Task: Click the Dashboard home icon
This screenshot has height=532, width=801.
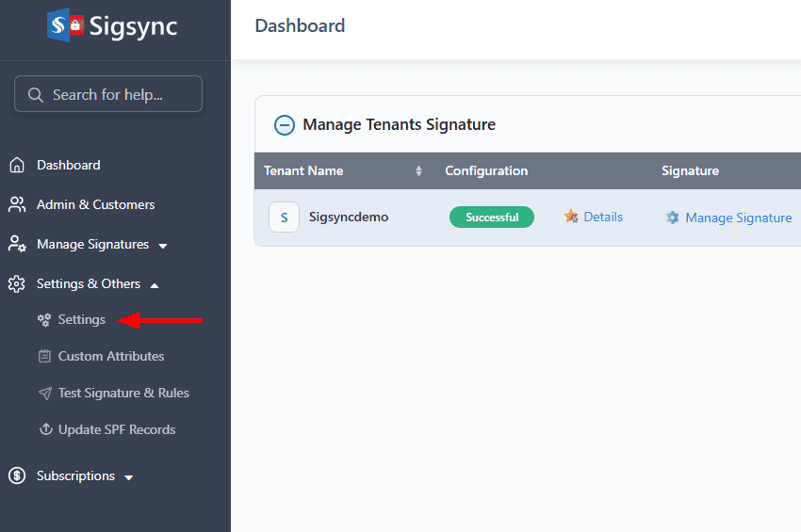Action: pos(17,166)
